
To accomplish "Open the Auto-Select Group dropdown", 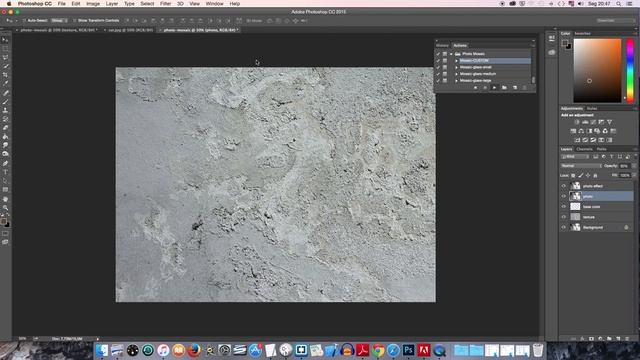I will pos(59,20).
